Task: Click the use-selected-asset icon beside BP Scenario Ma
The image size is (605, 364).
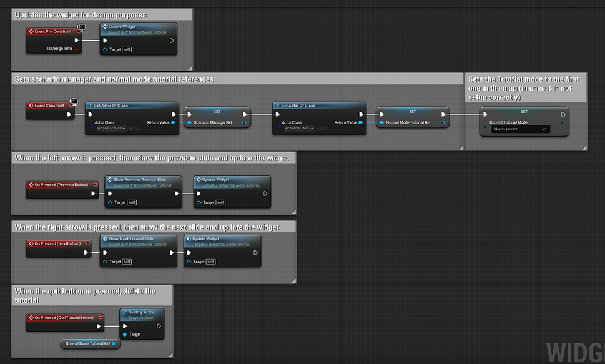Action: click(131, 129)
